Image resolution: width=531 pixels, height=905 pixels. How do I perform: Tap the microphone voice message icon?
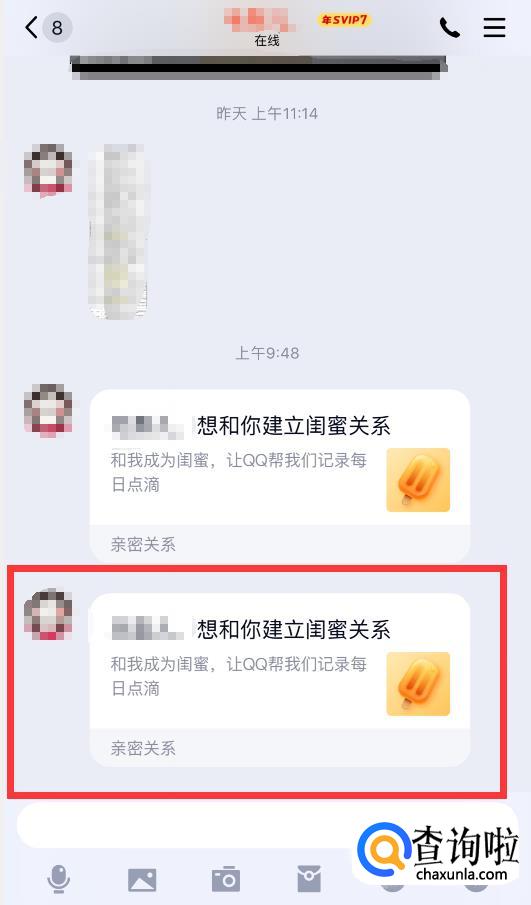58,880
